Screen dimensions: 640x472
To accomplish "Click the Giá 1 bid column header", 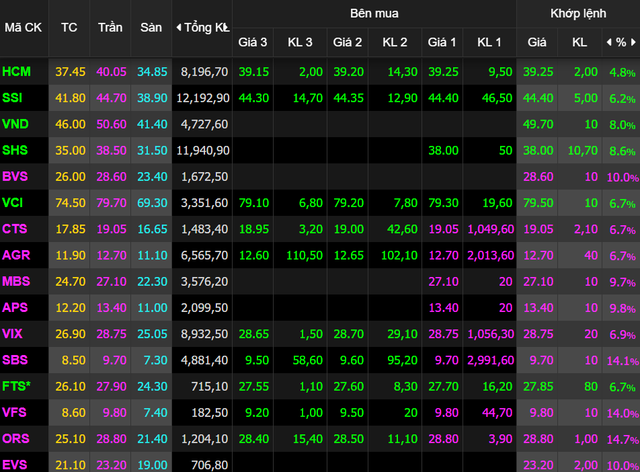I will pos(442,43).
